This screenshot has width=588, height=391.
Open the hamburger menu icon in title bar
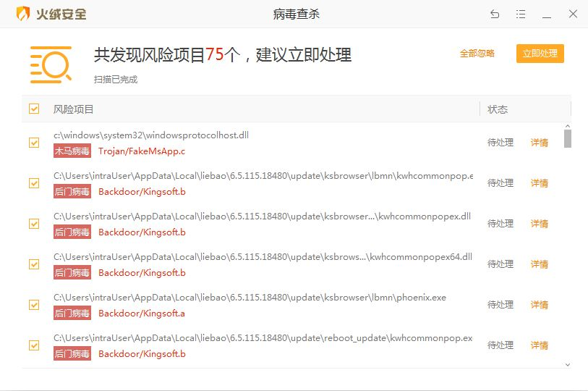(521, 14)
